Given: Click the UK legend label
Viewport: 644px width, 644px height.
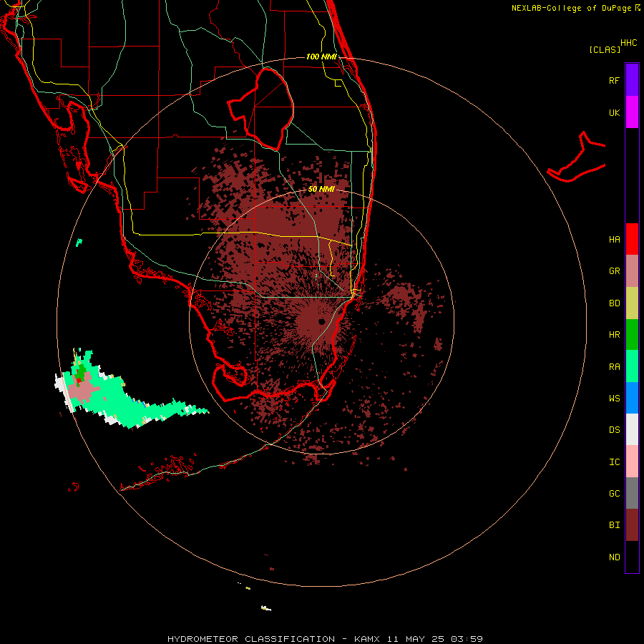Looking at the screenshot, I should [x=614, y=112].
